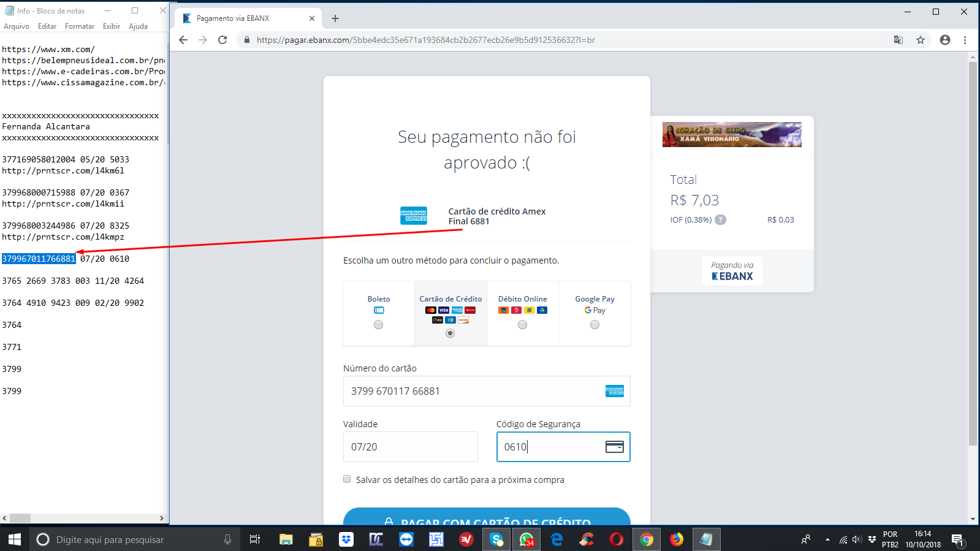The width and height of the screenshot is (980, 551).
Task: Open the Arquivo menu in Notepad
Action: tap(17, 26)
